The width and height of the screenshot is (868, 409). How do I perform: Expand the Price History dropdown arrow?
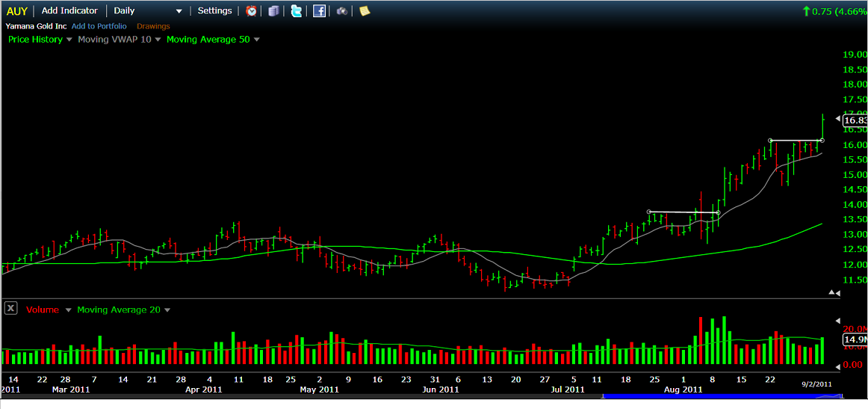point(69,40)
